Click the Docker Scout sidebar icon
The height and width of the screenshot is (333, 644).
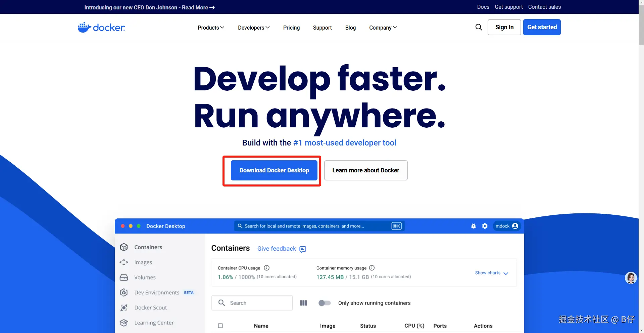click(124, 307)
